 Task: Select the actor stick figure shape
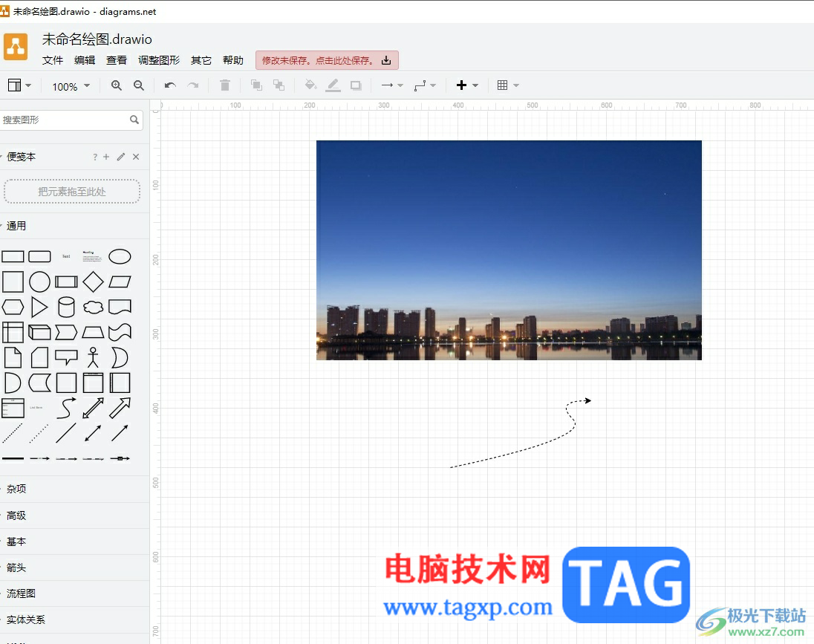pyautogui.click(x=93, y=358)
